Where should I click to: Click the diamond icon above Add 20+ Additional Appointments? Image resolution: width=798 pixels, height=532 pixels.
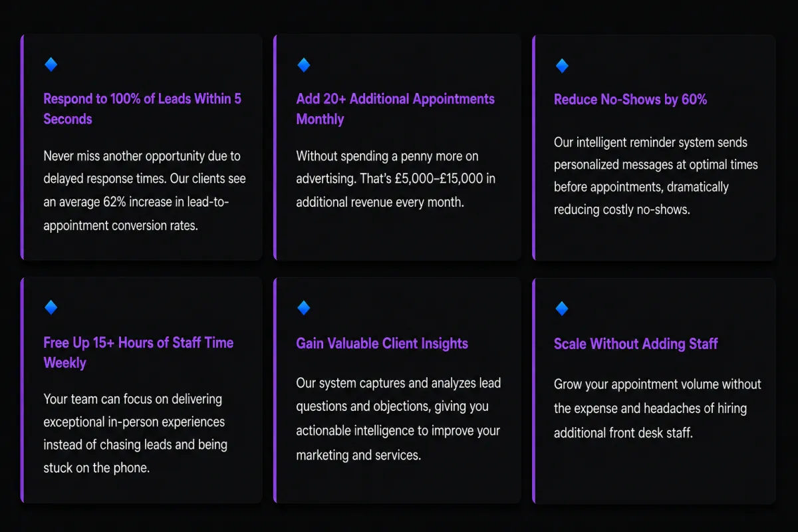(303, 65)
